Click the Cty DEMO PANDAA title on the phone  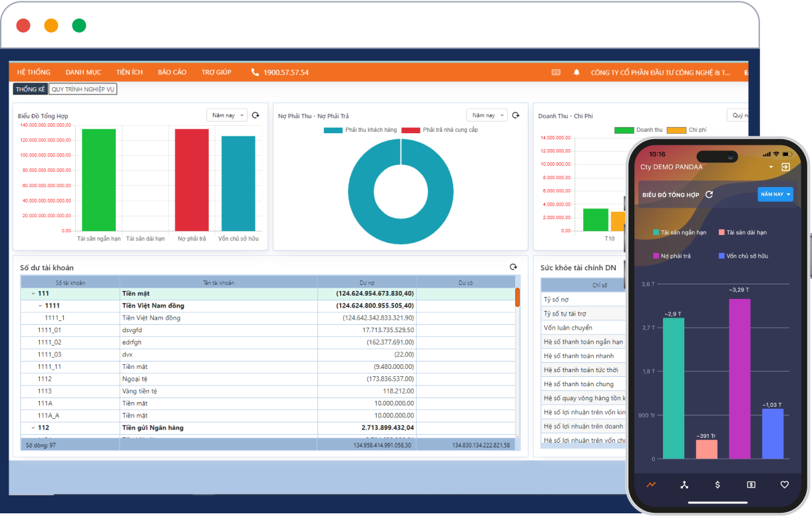(671, 167)
